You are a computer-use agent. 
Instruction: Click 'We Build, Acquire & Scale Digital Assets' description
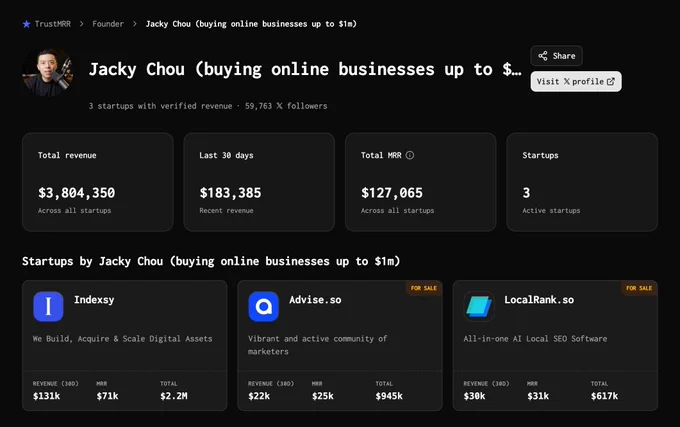click(x=123, y=339)
